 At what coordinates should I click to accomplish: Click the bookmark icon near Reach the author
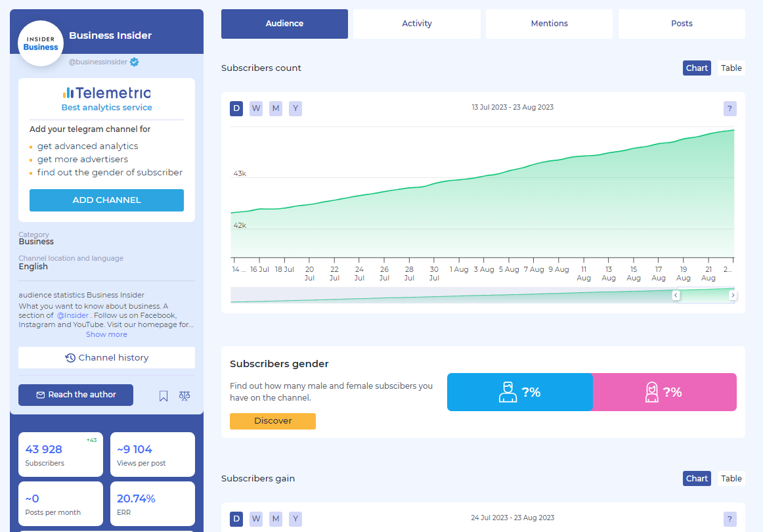pyautogui.click(x=163, y=395)
